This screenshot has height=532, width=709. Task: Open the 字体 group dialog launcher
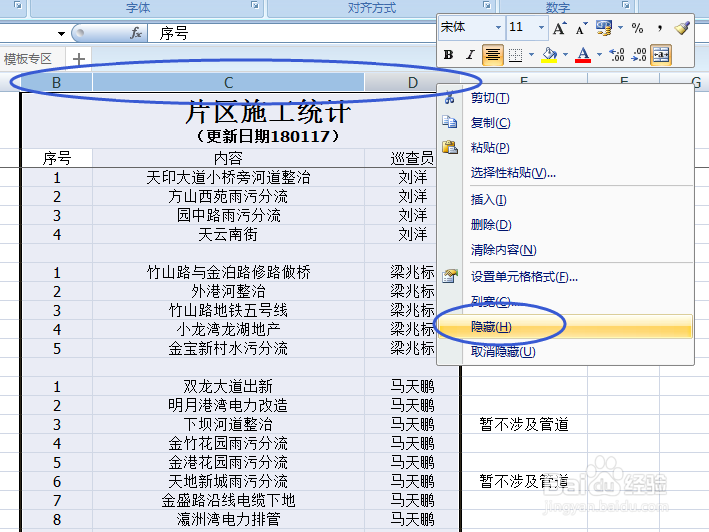click(x=255, y=5)
